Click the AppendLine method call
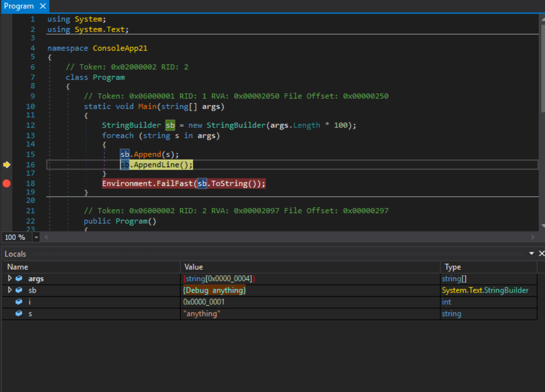 (155, 165)
